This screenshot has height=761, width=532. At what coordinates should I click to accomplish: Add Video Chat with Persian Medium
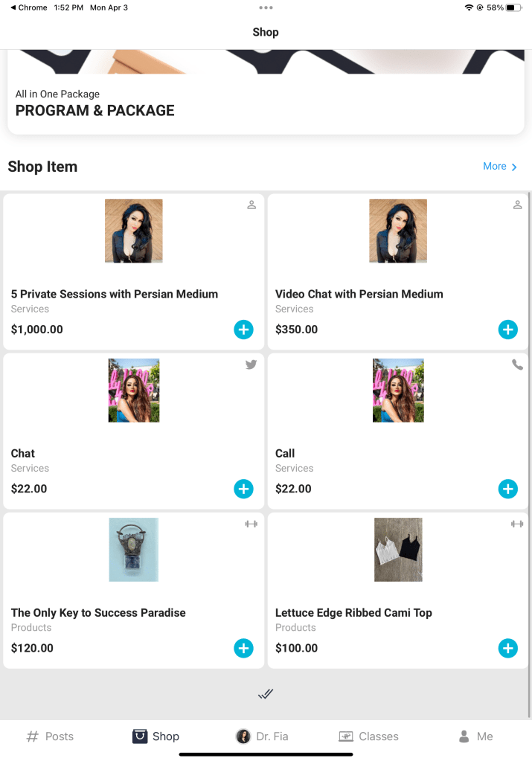click(507, 330)
